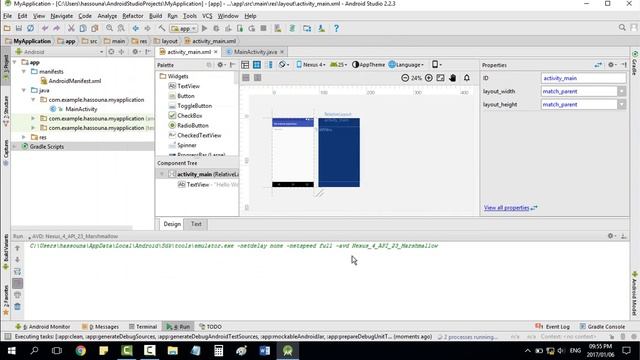Viewport: 640px width, 360px height.
Task: Select the AndroidManifest.xml file
Action: click(71, 81)
